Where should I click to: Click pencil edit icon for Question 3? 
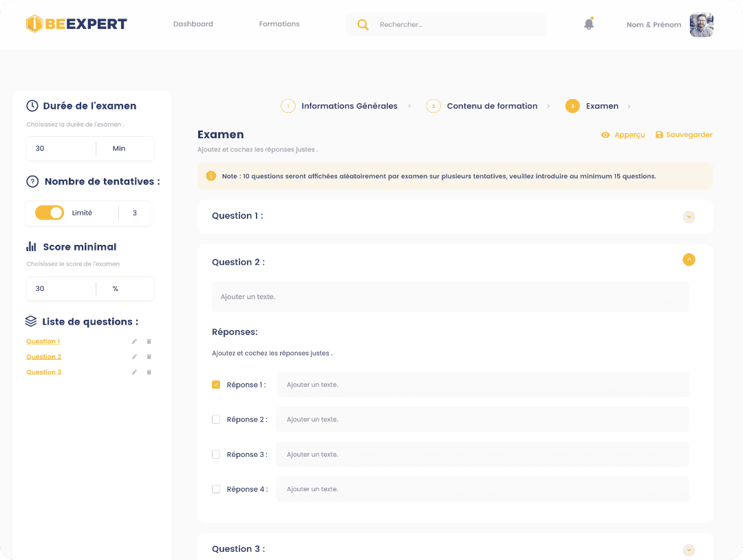pyautogui.click(x=135, y=372)
